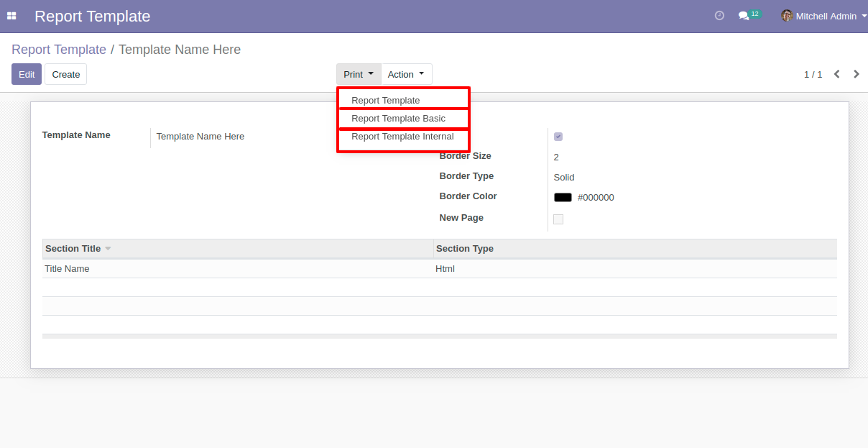Open the clock activities icon

(x=719, y=16)
